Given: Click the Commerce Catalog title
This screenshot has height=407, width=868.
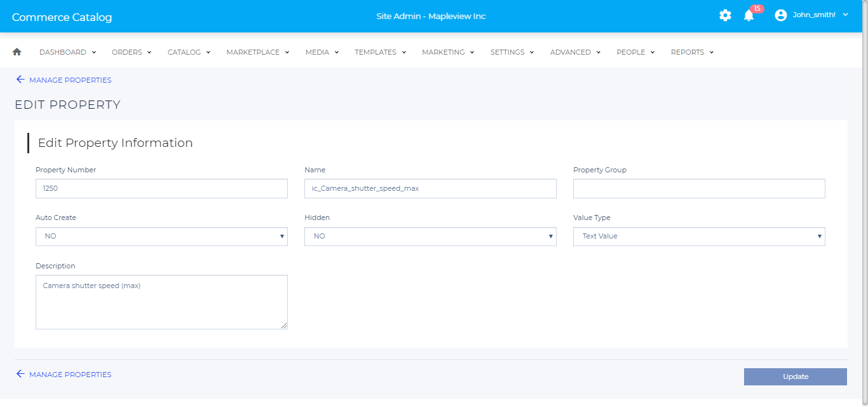Looking at the screenshot, I should click(x=62, y=17).
